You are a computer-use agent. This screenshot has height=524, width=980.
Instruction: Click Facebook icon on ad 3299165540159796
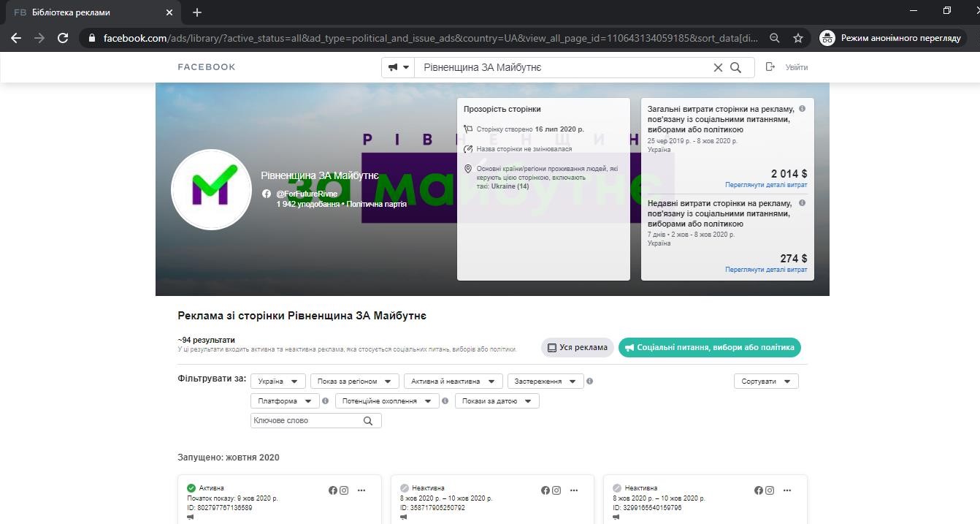pos(759,490)
